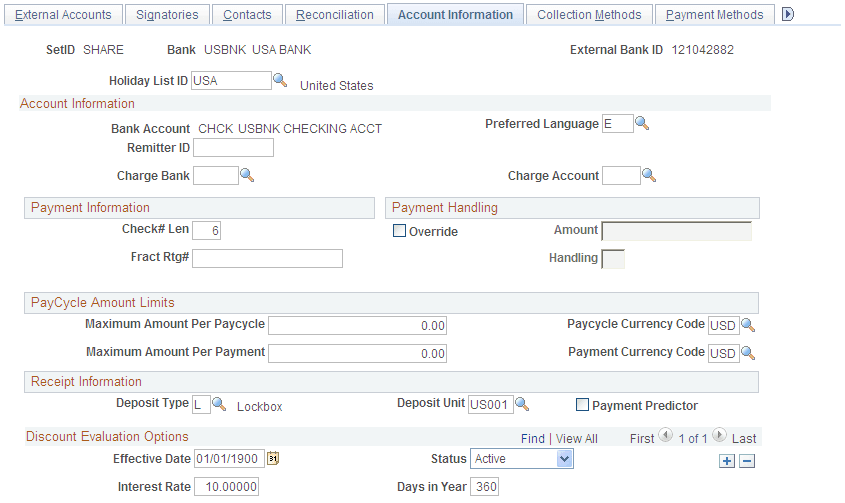Click the 'United States' holiday list description

pos(337,86)
